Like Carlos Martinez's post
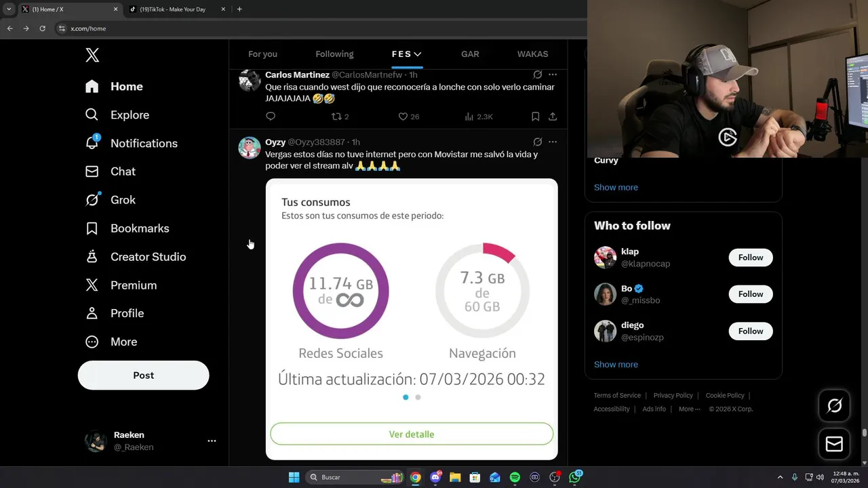The image size is (868, 488). (x=408, y=117)
